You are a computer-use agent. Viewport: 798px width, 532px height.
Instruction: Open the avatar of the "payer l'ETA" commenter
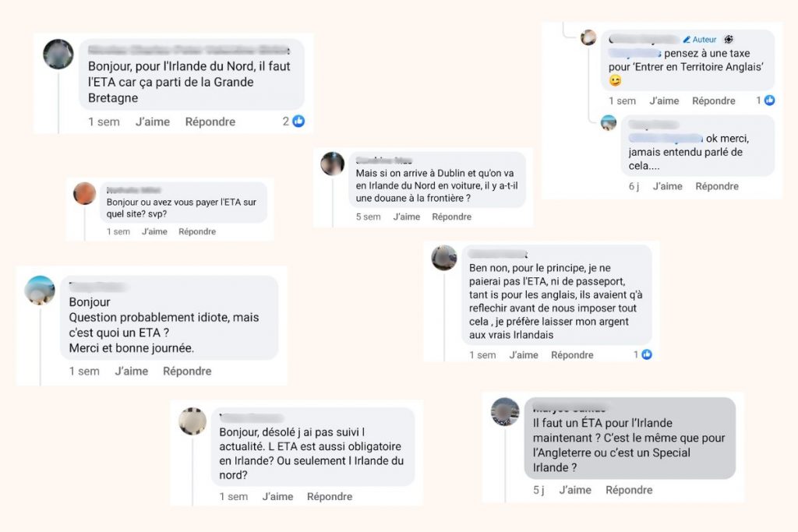(x=85, y=193)
